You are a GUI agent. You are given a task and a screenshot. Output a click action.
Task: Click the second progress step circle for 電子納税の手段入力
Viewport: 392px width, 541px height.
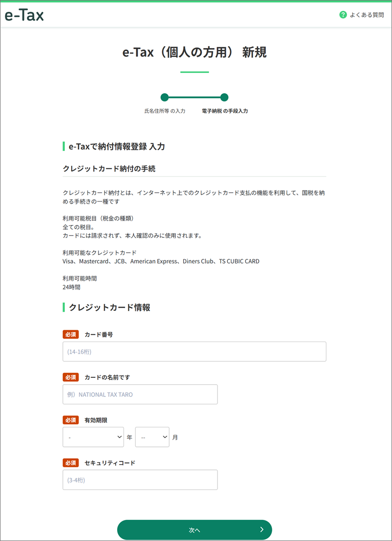224,98
